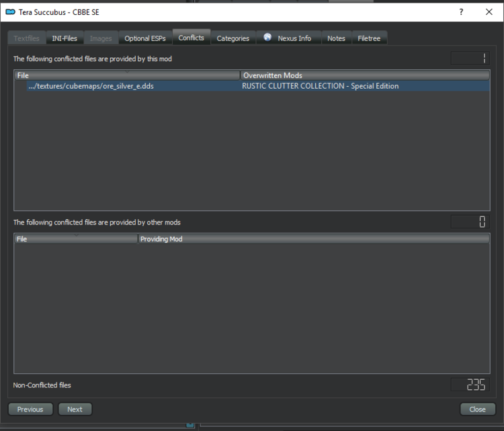Open the Optional ESPs tab
This screenshot has width=504, height=431.
(x=145, y=38)
